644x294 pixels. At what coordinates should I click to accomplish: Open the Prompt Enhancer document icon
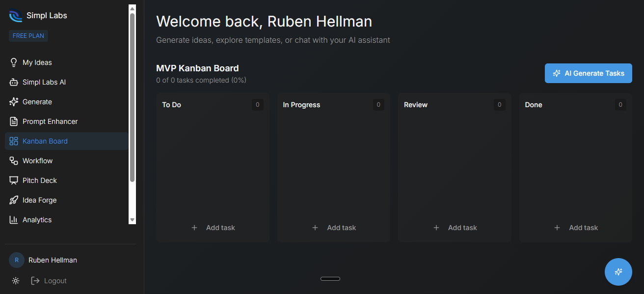(14, 121)
